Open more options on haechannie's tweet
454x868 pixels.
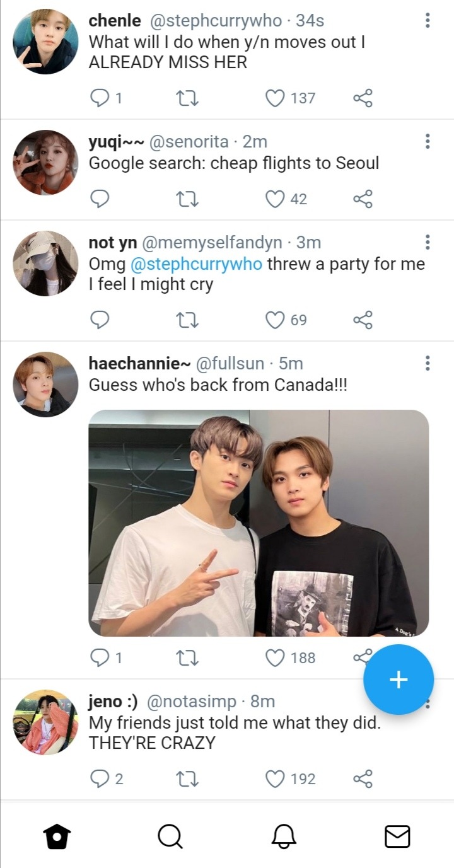click(428, 363)
